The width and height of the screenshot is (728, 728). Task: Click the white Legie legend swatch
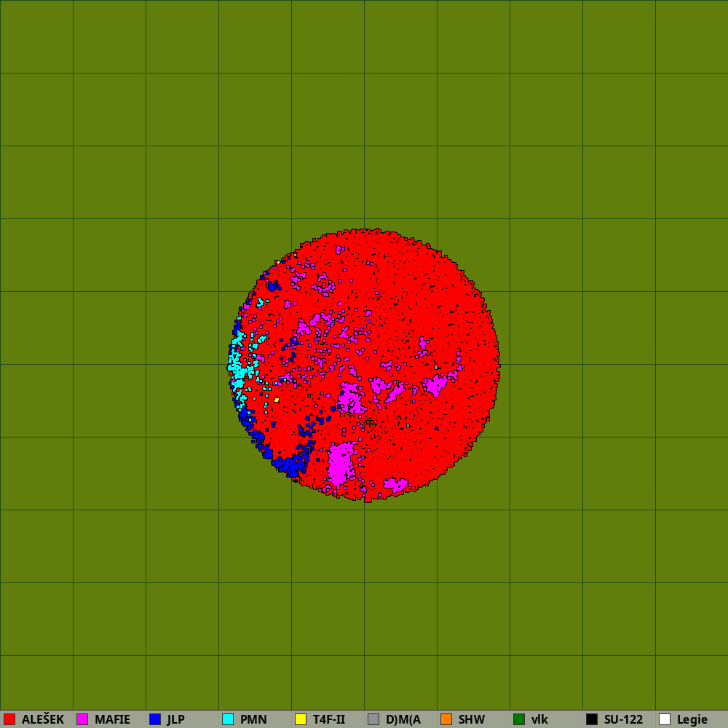coord(665,719)
